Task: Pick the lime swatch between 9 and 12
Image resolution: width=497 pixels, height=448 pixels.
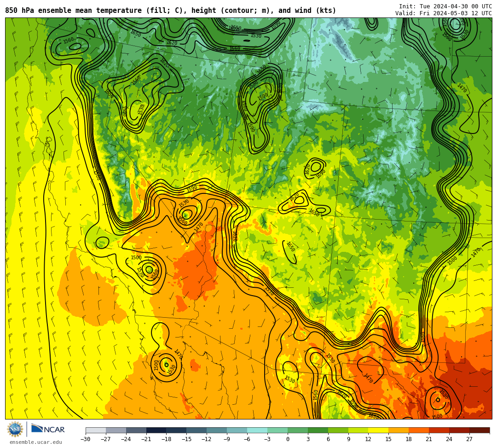Action: (x=358, y=430)
